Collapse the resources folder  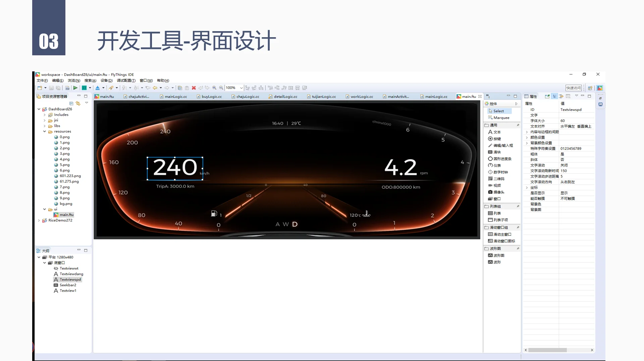[45, 131]
